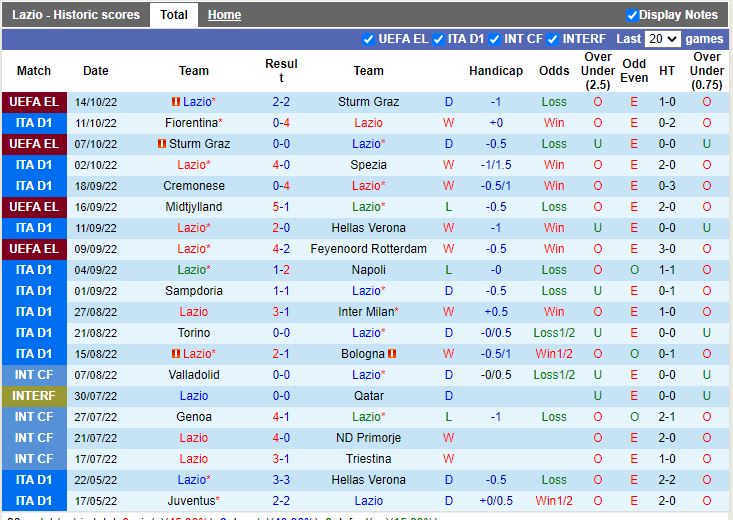
Task: Open Inter Milan team link
Action: (368, 311)
